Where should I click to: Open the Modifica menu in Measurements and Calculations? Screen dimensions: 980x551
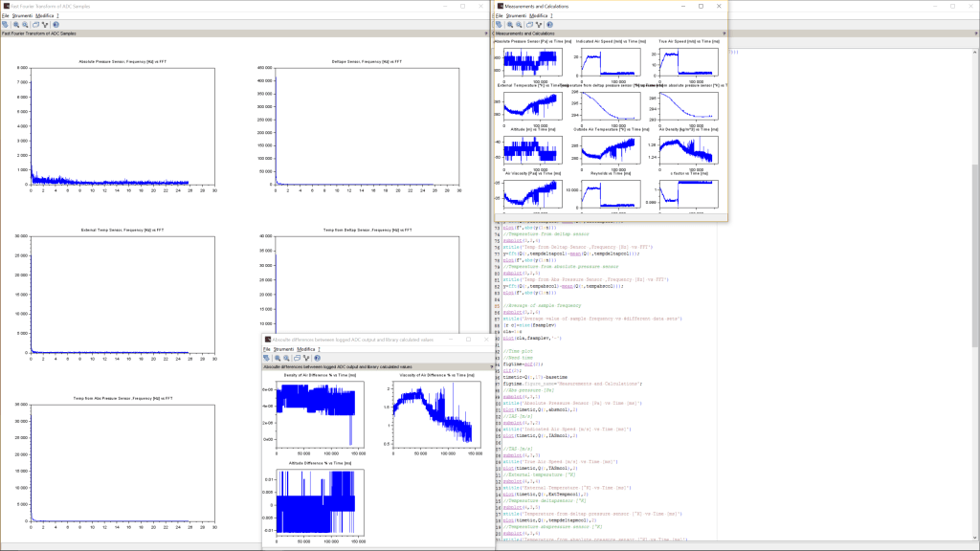click(537, 16)
